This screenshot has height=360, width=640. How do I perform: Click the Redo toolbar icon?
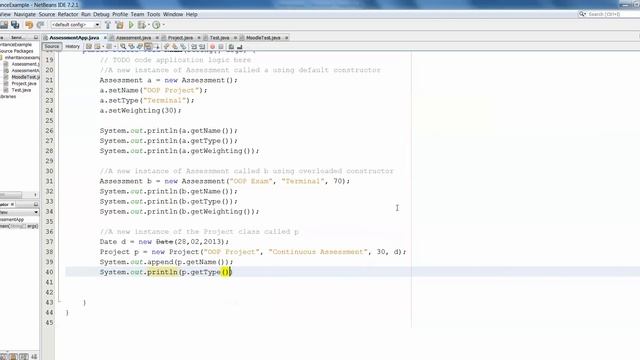click(x=40, y=25)
